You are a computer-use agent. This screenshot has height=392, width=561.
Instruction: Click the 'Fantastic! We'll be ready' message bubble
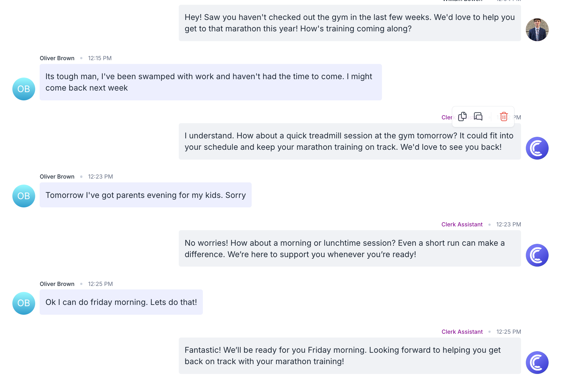pos(350,356)
